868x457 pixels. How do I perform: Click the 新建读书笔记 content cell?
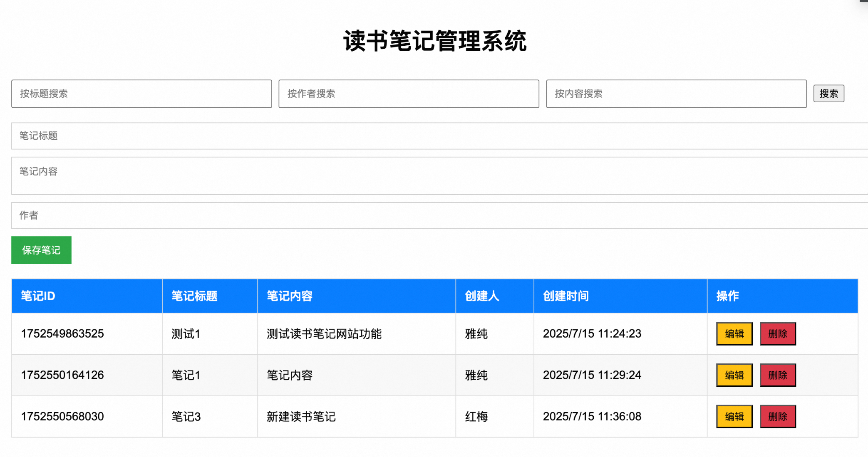(301, 416)
